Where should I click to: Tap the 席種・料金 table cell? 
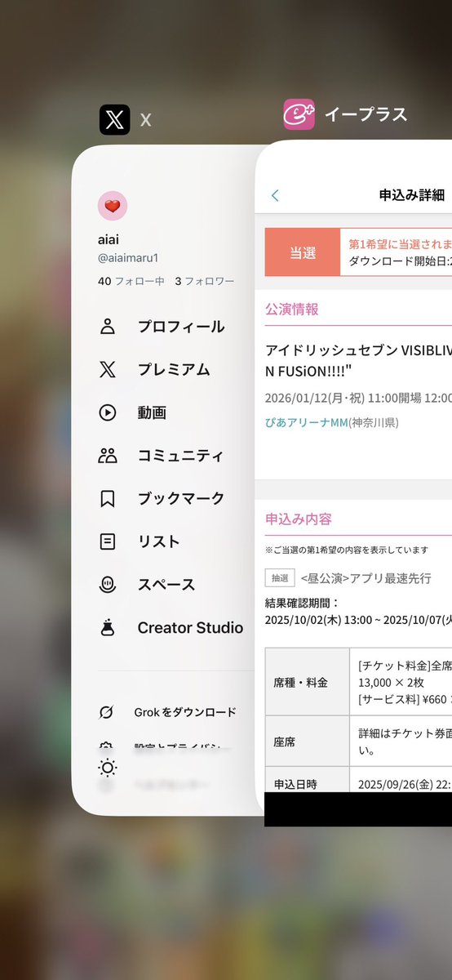click(307, 682)
